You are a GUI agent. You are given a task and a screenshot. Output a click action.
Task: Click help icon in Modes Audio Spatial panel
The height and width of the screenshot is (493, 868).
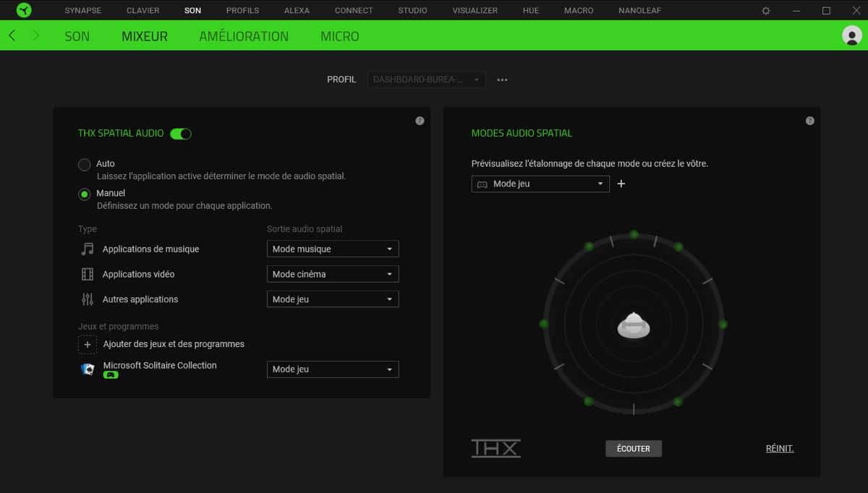click(809, 121)
